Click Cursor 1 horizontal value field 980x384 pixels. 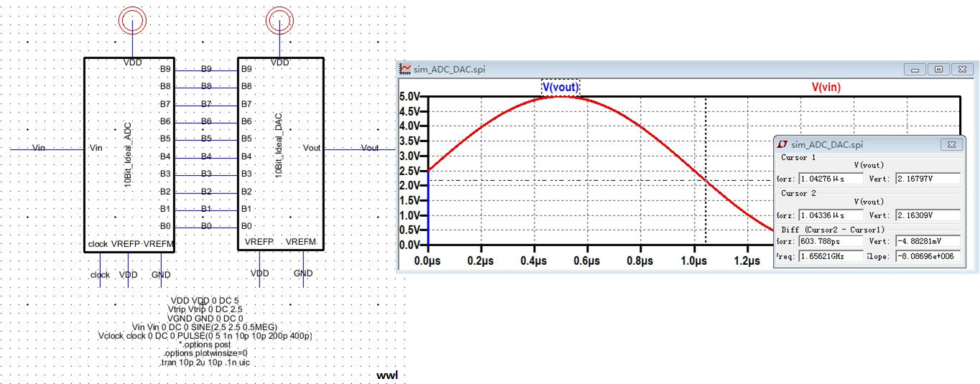pos(831,178)
